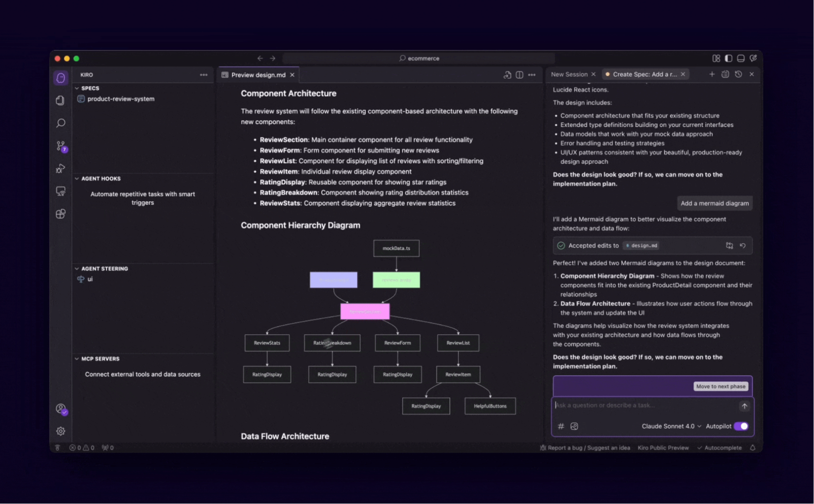The width and height of the screenshot is (814, 504).
Task: Open the Extensions blocks icon
Action: pyautogui.click(x=61, y=214)
